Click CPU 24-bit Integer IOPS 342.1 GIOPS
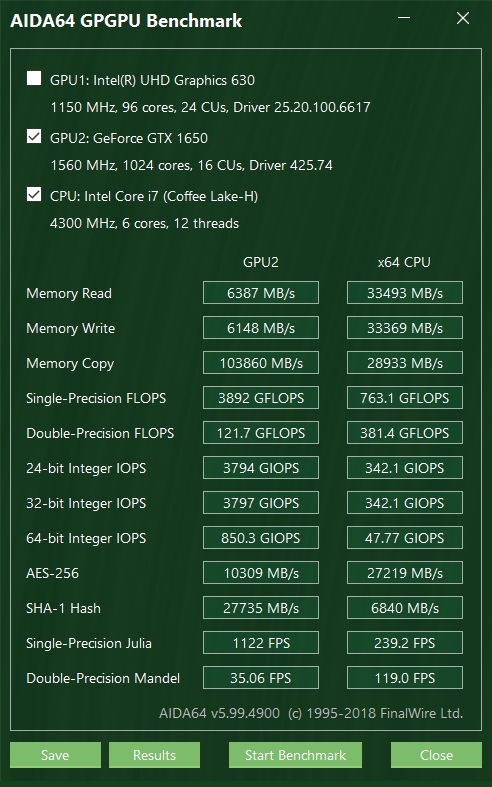Image resolution: width=492 pixels, height=787 pixels. 405,468
